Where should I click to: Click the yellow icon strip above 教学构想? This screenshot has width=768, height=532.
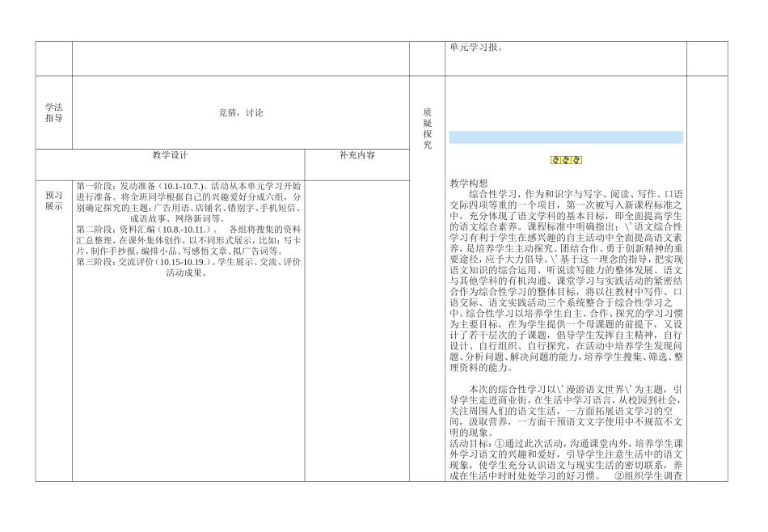566,160
